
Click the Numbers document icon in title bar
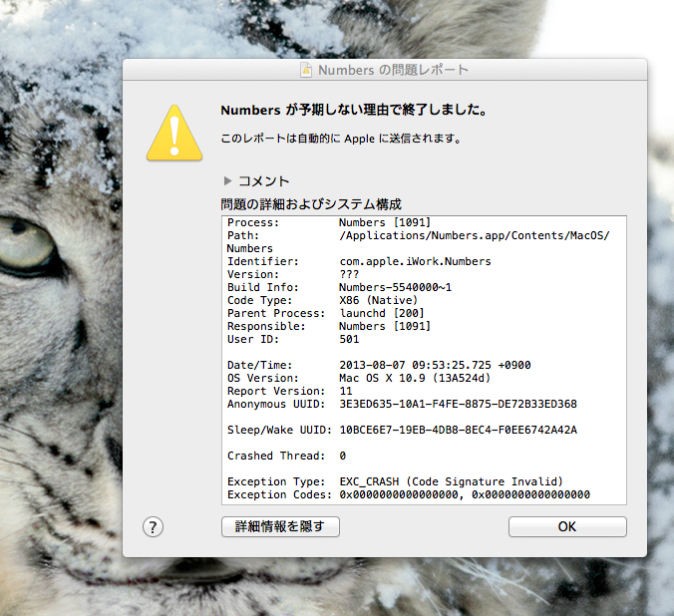pos(306,70)
